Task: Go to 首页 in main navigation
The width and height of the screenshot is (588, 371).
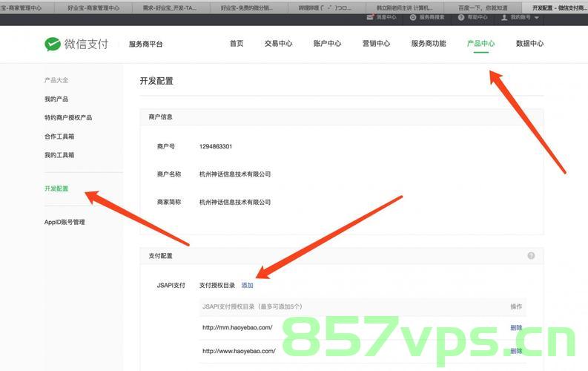Action: pos(237,44)
